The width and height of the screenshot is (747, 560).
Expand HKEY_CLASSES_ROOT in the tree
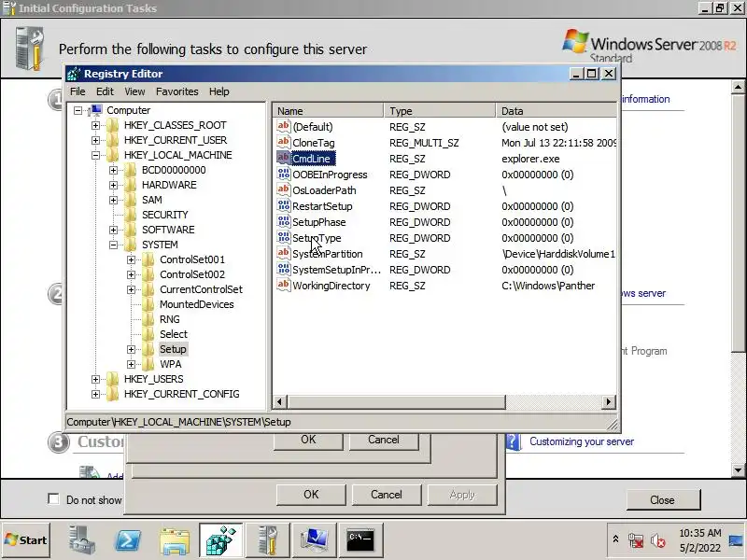[96, 125]
